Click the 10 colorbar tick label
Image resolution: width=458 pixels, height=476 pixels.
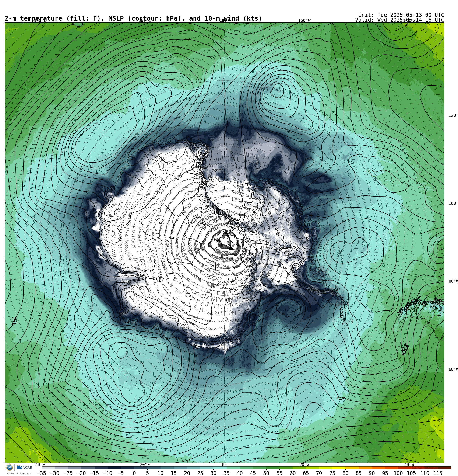[161, 473]
